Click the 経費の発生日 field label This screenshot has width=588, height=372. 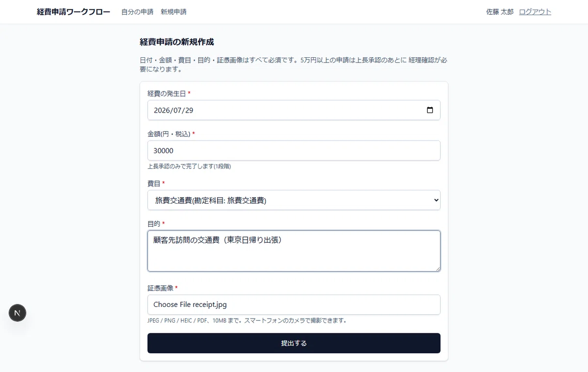(167, 93)
